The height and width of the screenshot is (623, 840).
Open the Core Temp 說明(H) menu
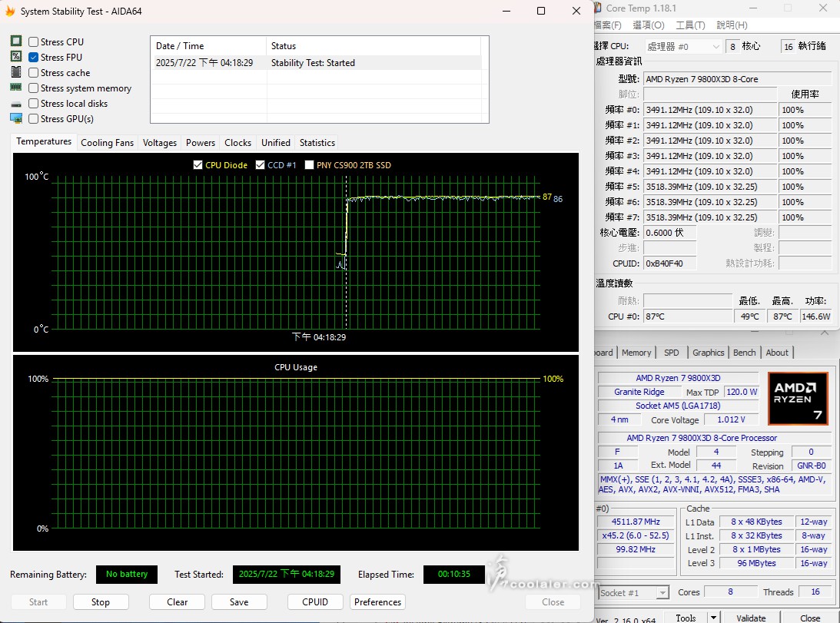click(732, 25)
